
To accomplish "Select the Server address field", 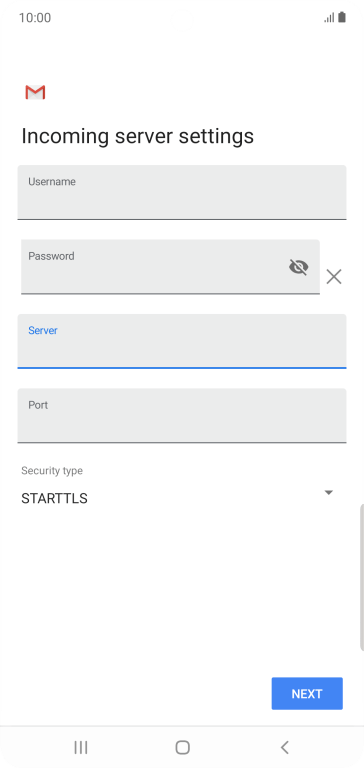I will click(182, 341).
